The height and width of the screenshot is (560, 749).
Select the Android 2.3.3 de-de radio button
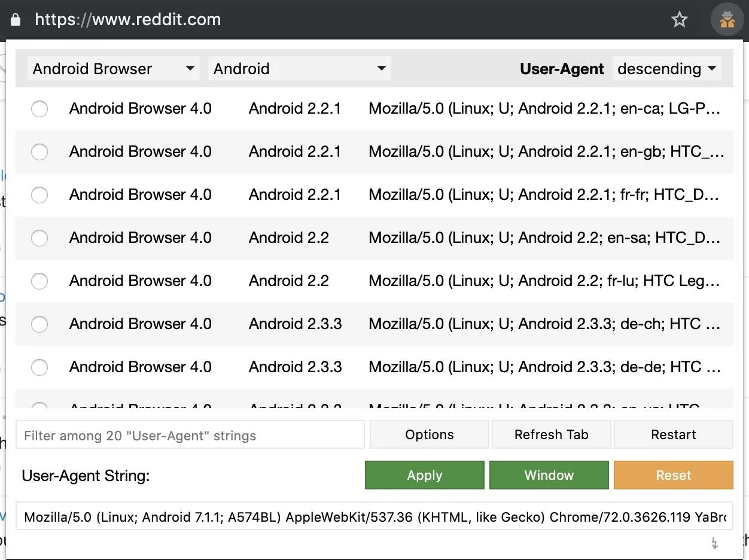pos(39,367)
